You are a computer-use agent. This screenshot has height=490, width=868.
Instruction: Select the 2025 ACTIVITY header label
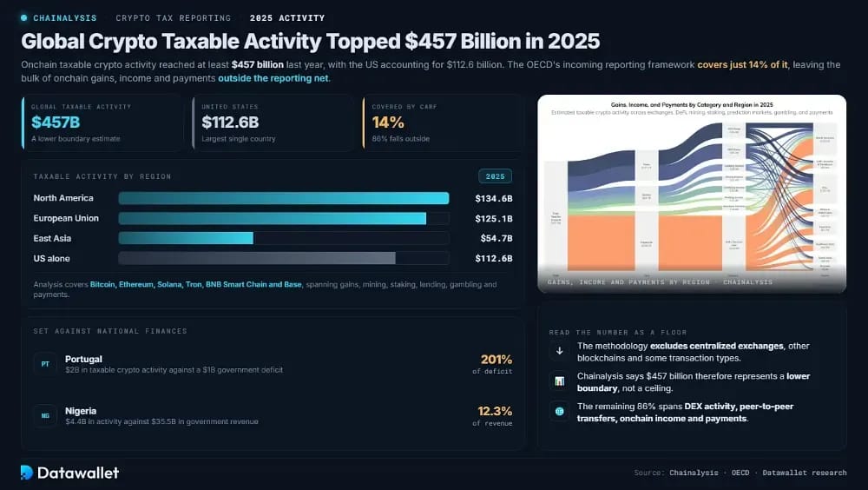287,17
